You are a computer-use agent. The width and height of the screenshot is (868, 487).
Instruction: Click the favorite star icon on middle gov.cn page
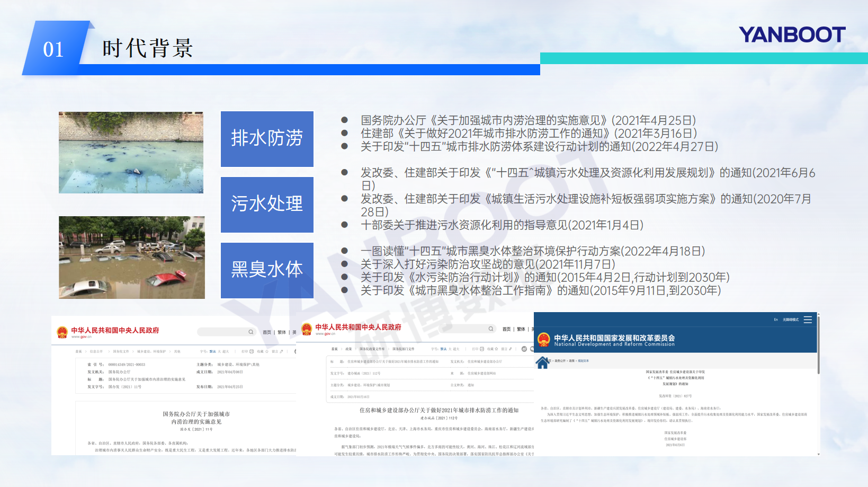pos(497,349)
